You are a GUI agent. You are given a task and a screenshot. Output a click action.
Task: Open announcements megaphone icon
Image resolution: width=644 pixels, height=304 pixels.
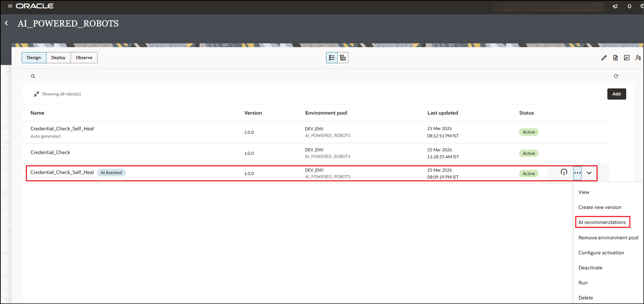tap(615, 6)
